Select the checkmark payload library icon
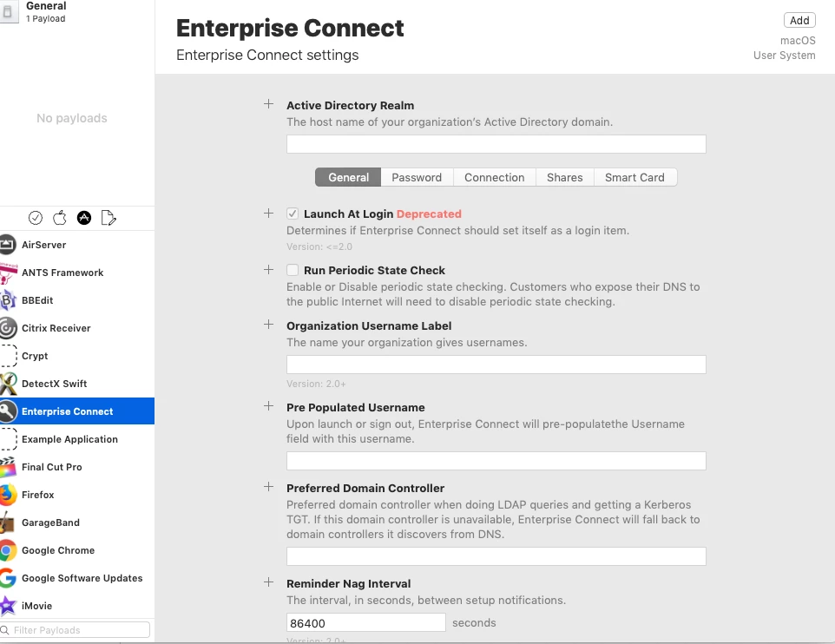 point(36,218)
